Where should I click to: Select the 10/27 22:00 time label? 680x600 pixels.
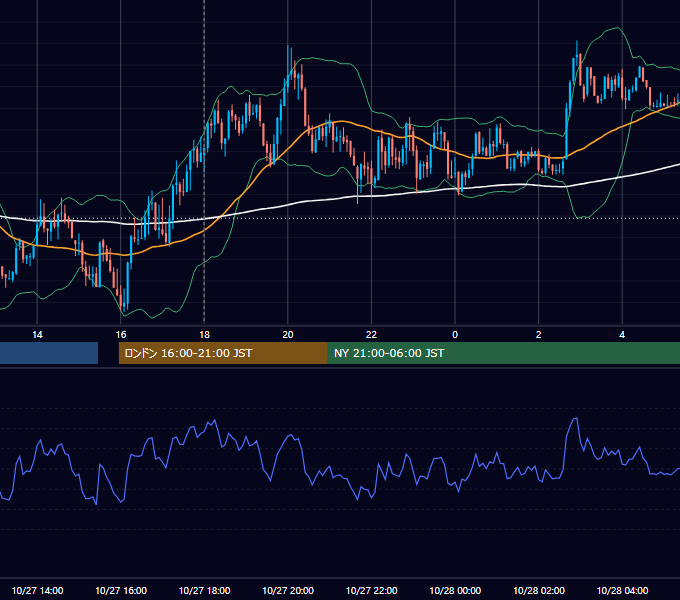click(x=371, y=590)
